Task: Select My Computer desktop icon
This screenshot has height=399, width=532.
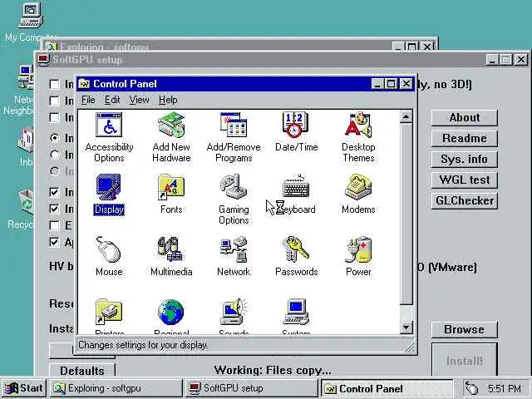Action: click(x=31, y=22)
